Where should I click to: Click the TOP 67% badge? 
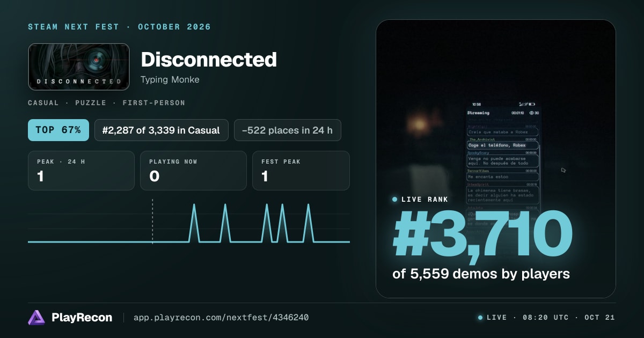58,130
